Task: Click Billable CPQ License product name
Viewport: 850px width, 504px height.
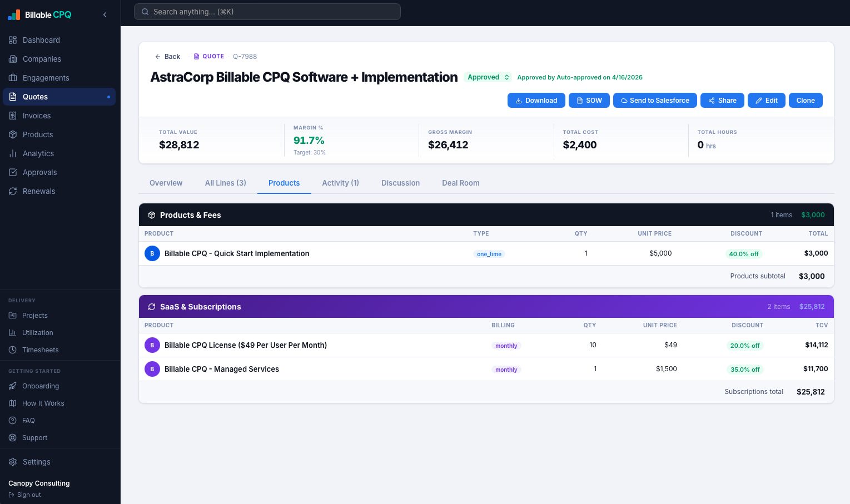Action: click(x=246, y=345)
